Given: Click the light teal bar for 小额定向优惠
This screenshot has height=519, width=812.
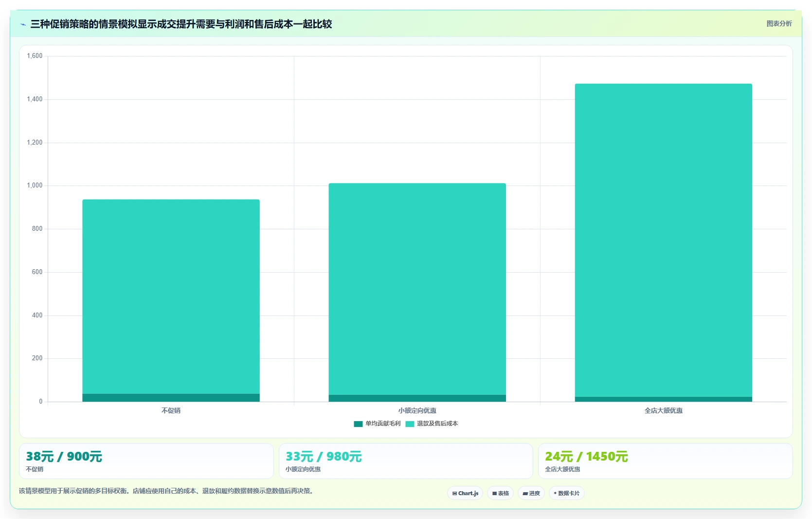Looking at the screenshot, I should (x=417, y=289).
